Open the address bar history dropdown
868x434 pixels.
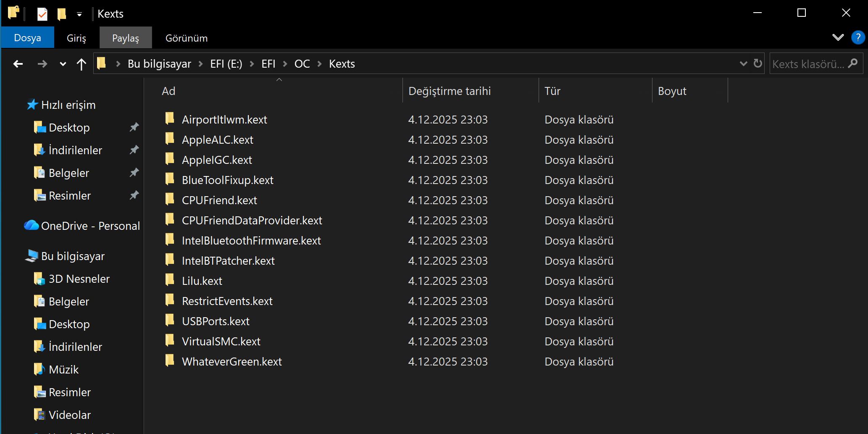coord(743,63)
